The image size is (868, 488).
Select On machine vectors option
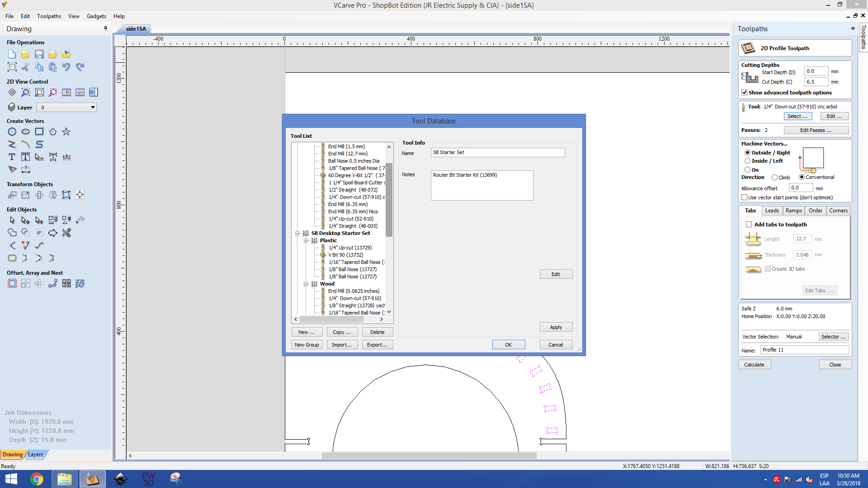[x=747, y=170]
